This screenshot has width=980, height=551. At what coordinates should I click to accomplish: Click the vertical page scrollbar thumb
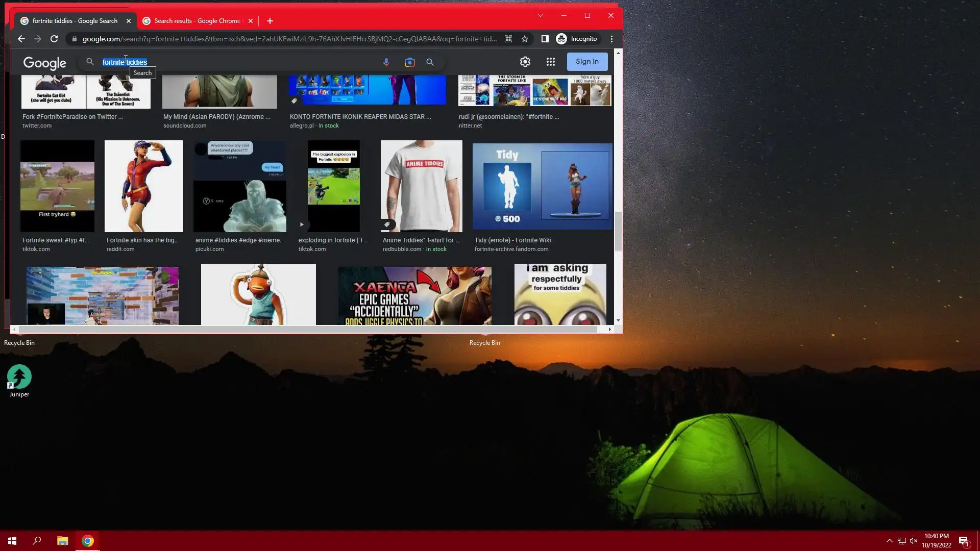[x=618, y=232]
